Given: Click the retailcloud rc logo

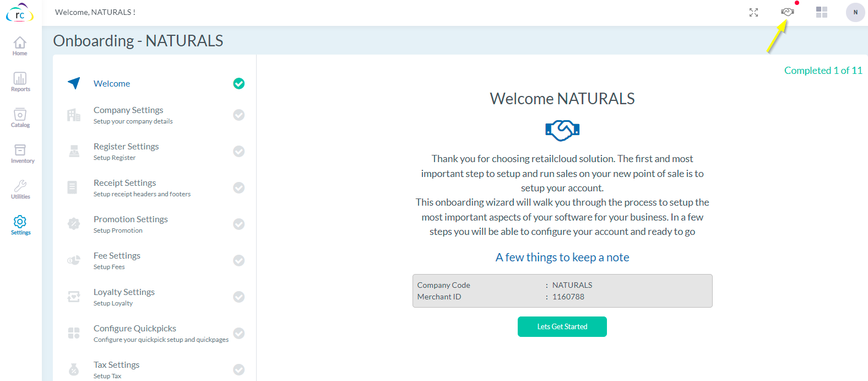Looking at the screenshot, I should click(20, 13).
